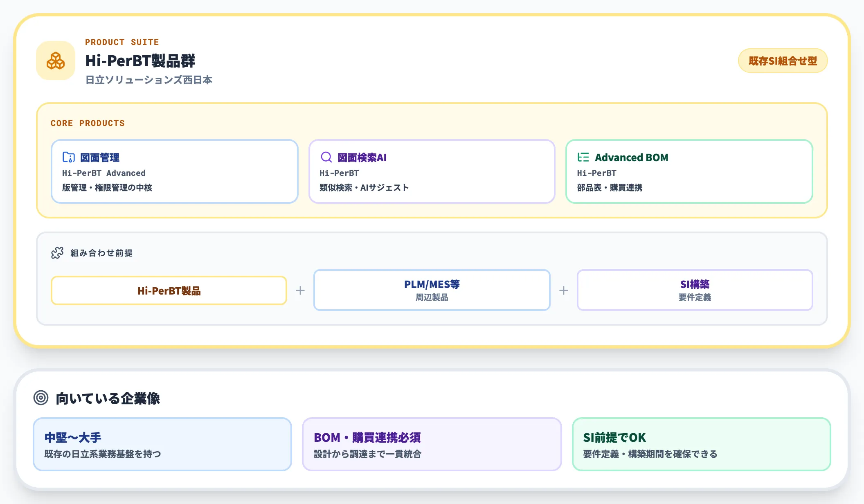This screenshot has width=864, height=504.
Task: Click the plus symbol between Hi-PerBT製品 and PLM/MES等
Action: pyautogui.click(x=301, y=290)
